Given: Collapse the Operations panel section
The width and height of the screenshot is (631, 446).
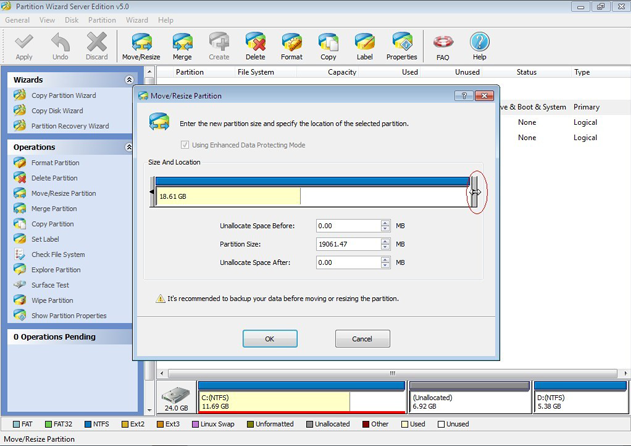Looking at the screenshot, I should tap(129, 147).
